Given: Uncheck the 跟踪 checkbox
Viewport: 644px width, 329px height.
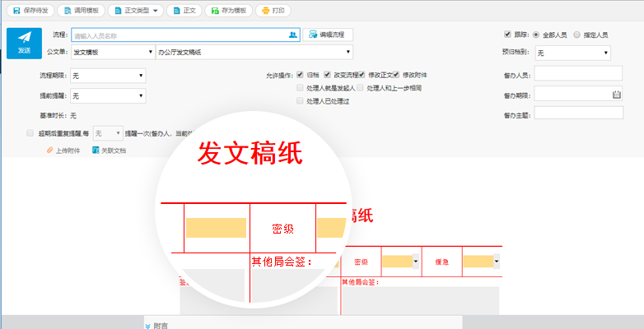Looking at the screenshot, I should click(x=507, y=35).
